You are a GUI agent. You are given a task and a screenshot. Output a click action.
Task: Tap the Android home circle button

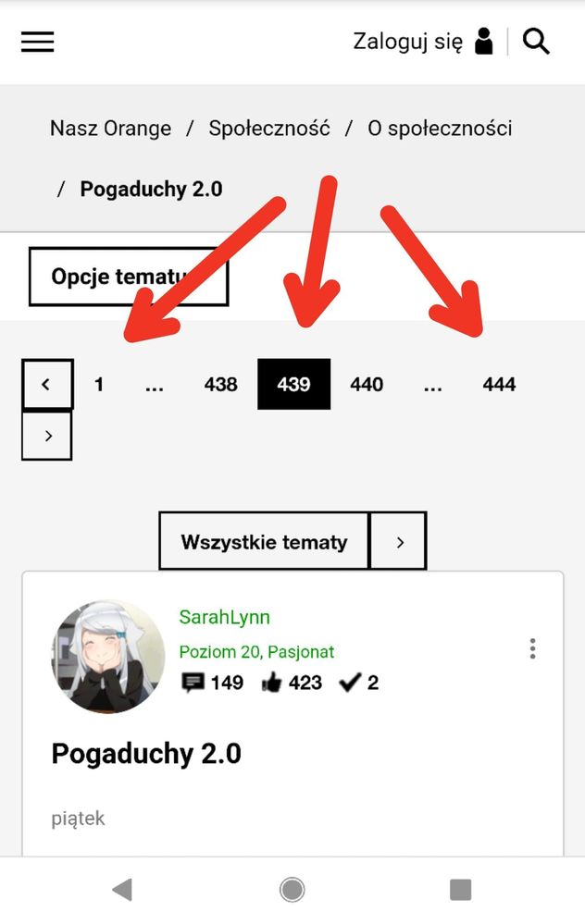tap(292, 890)
